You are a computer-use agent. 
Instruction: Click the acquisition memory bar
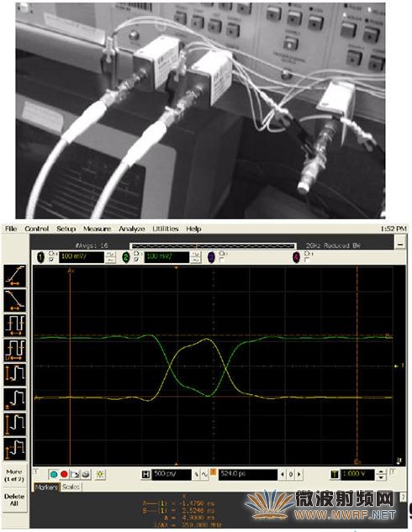[x=213, y=246]
